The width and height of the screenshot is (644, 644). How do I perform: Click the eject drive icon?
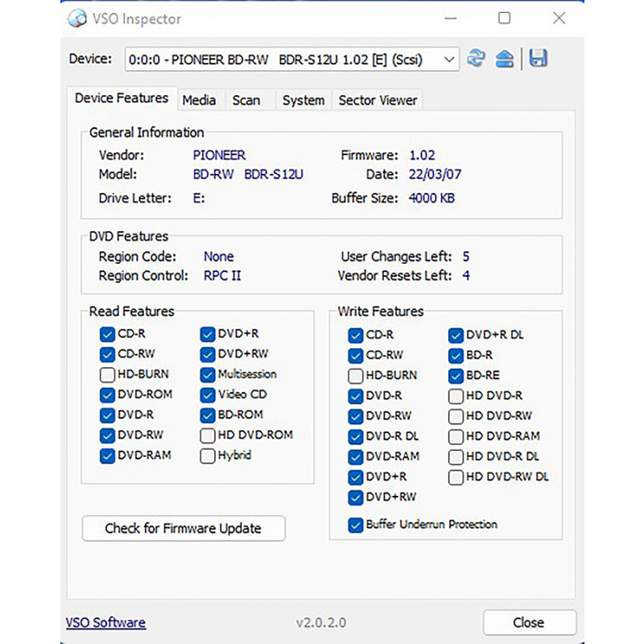click(505, 58)
